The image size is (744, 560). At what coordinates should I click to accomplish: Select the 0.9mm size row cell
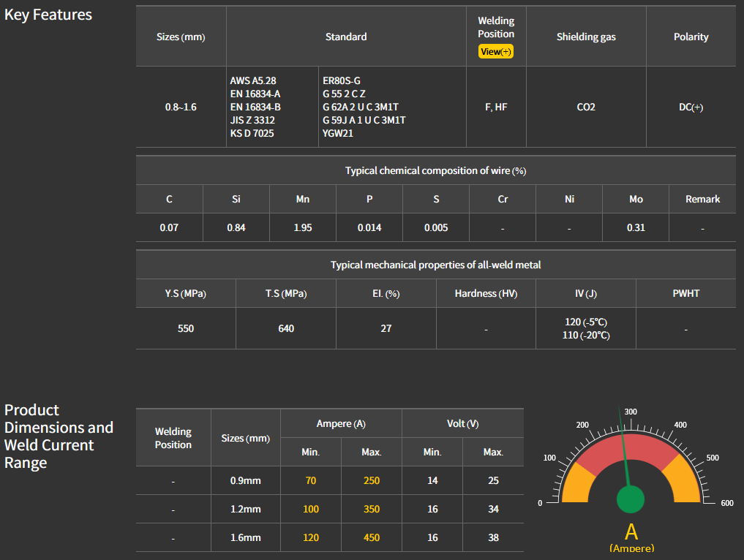coord(245,480)
